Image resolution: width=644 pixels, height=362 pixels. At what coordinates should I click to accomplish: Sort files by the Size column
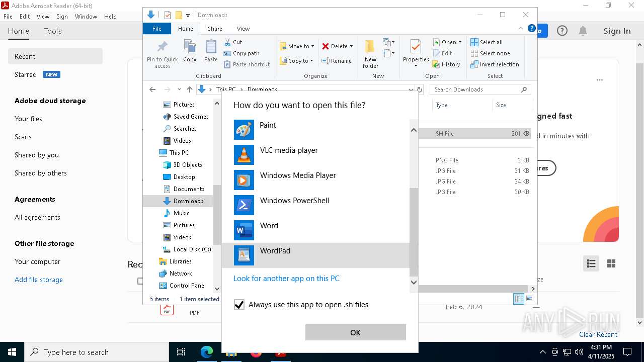(512, 105)
